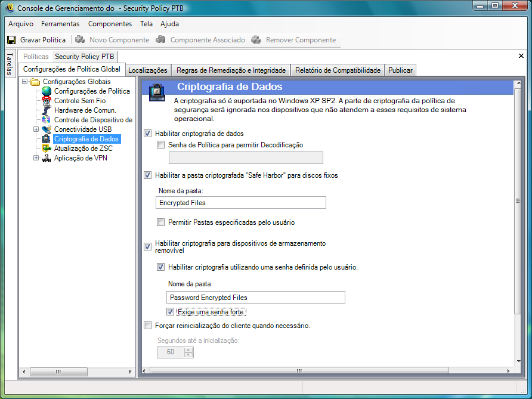Open the Ajuda menu
The height and width of the screenshot is (399, 532).
(x=169, y=24)
